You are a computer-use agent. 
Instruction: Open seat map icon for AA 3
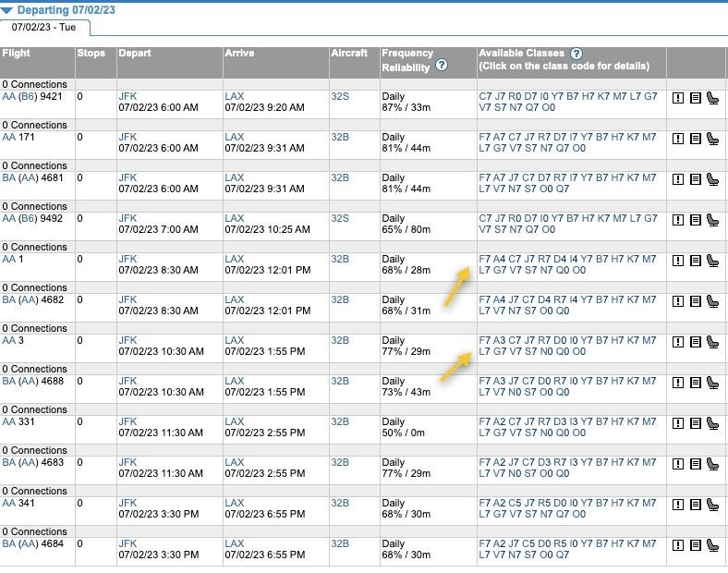pos(712,342)
